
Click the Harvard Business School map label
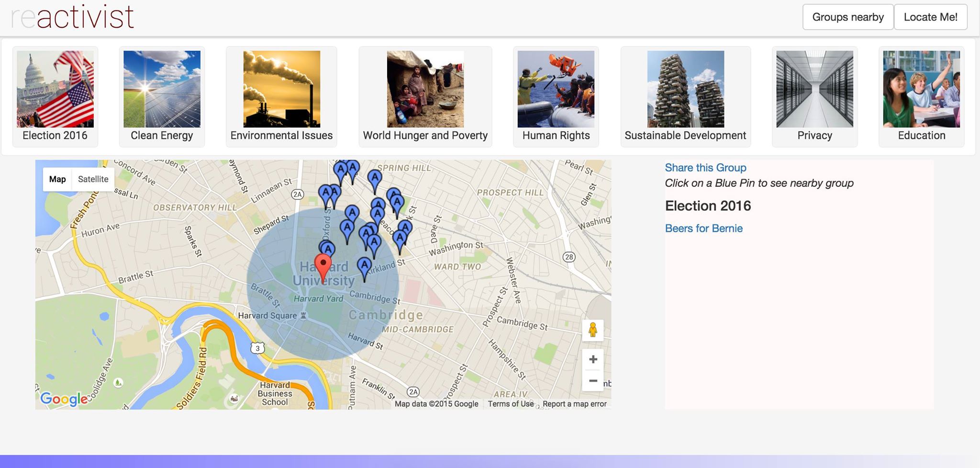(x=275, y=393)
